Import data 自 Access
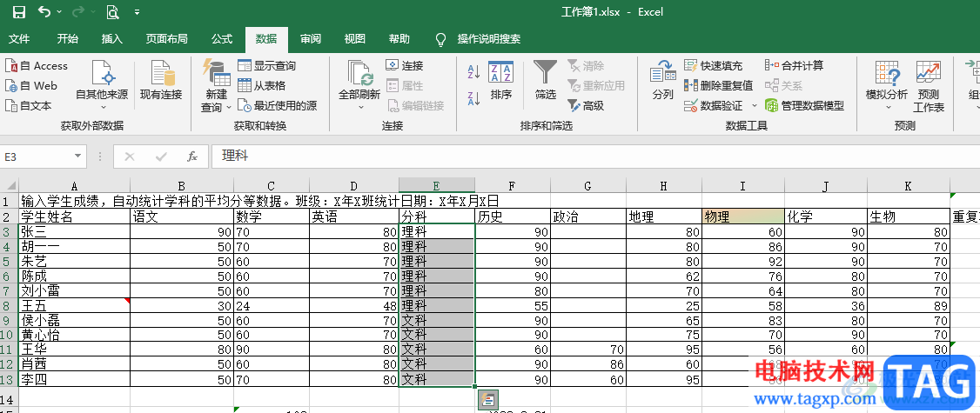Screen dimensions: 980x413 coord(37,65)
